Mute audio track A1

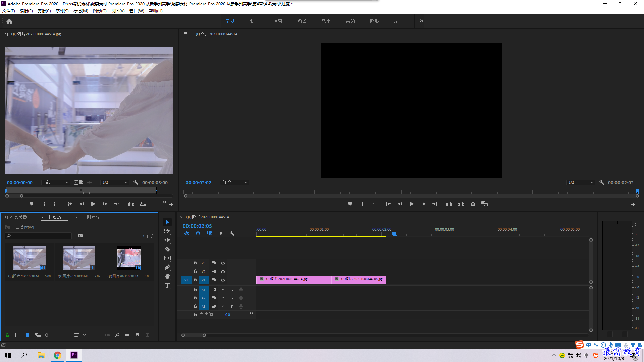[x=223, y=290]
